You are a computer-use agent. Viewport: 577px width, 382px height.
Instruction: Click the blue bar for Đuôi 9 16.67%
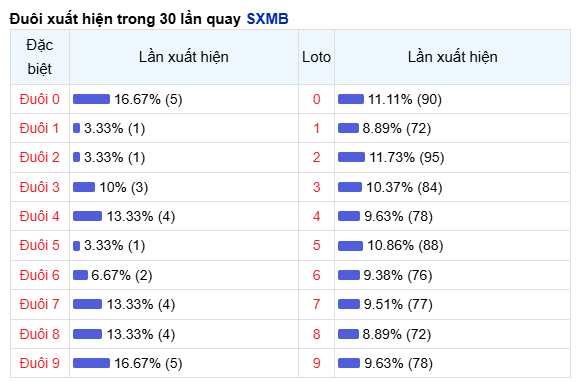tap(91, 363)
